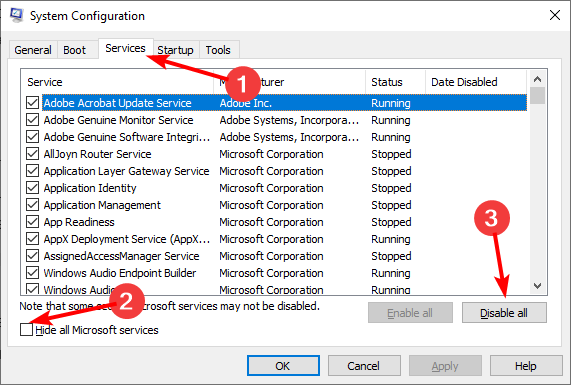571x385 pixels.
Task: Select the Services tab
Action: click(x=125, y=48)
